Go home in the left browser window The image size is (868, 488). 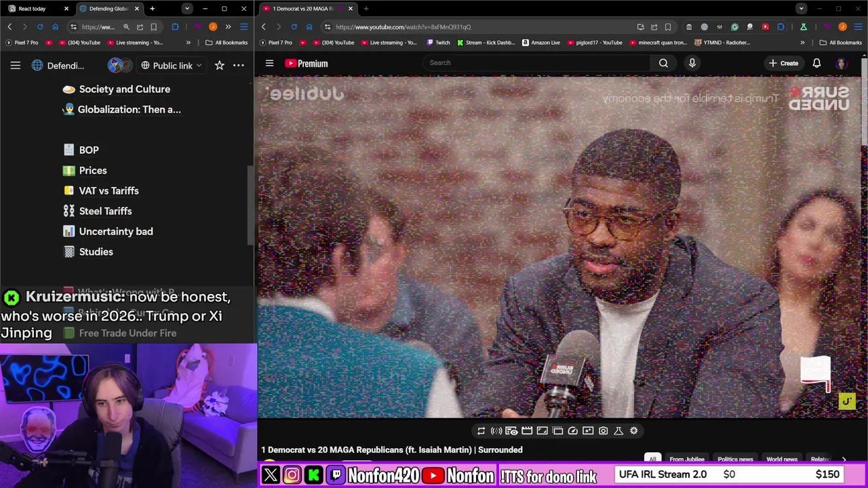56,26
